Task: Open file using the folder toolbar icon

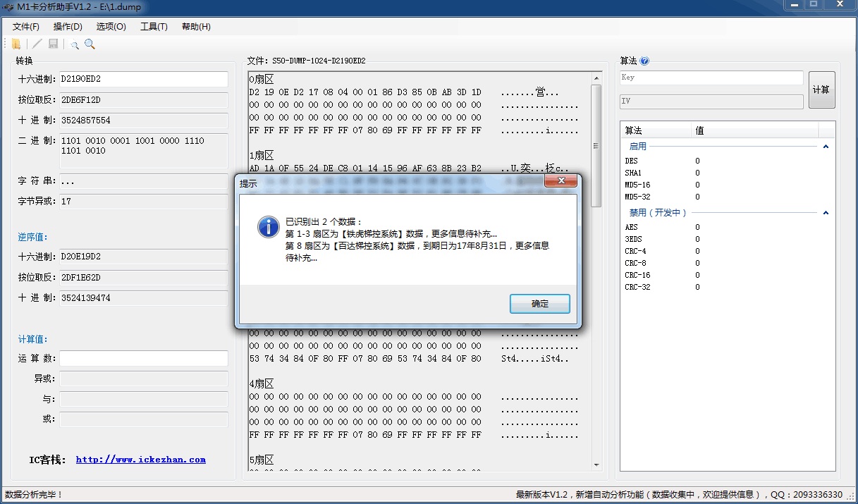Action: 16,44
